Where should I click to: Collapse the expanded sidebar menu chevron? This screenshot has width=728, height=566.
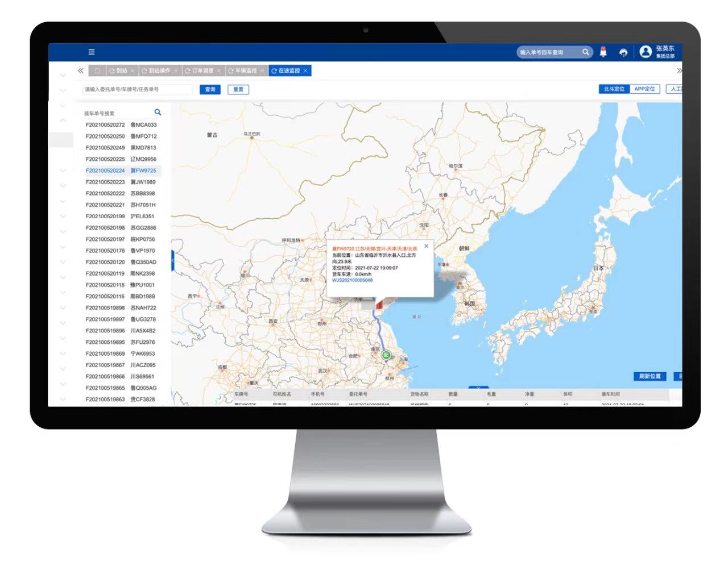tap(63, 120)
